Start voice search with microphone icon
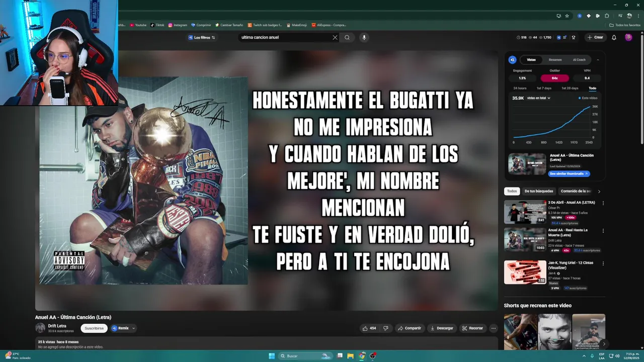Screen dimensions: 644x362 pyautogui.click(x=364, y=37)
